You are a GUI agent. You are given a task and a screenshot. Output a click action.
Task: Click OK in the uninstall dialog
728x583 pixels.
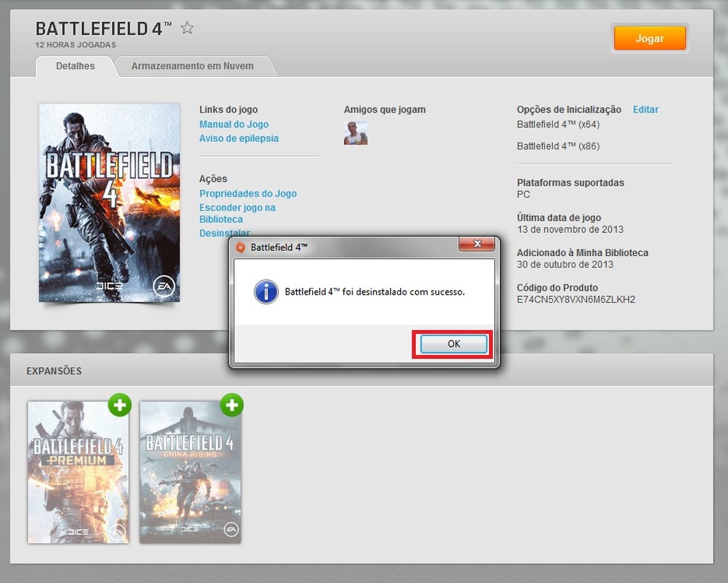coord(454,344)
